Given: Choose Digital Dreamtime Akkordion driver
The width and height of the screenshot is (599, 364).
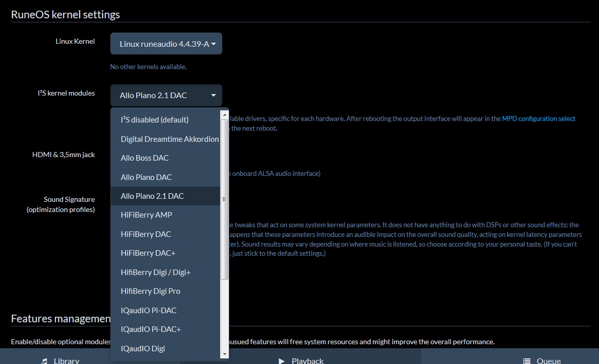Looking at the screenshot, I should coord(169,139).
